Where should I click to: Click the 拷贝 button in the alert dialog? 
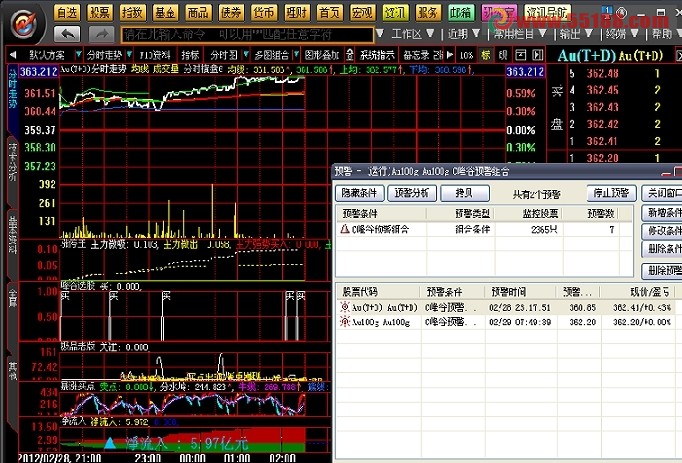465,193
